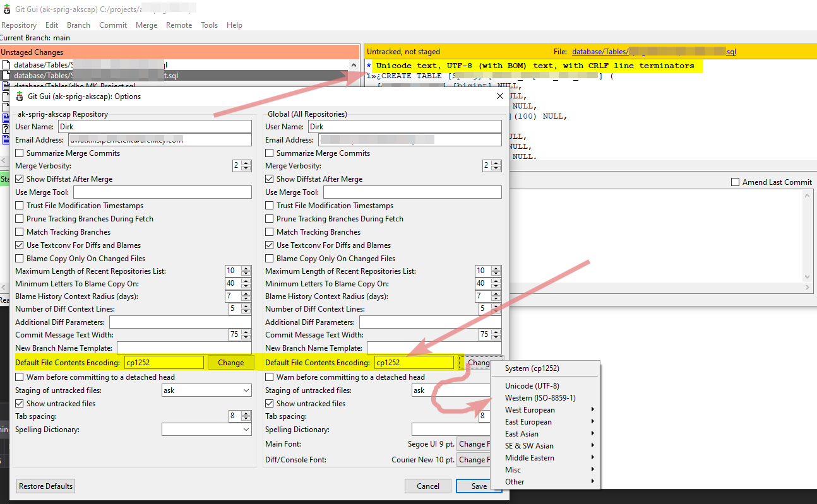This screenshot has height=504, width=817.
Task: Click the Git Gui logo in the main window title bar
Action: click(x=7, y=9)
